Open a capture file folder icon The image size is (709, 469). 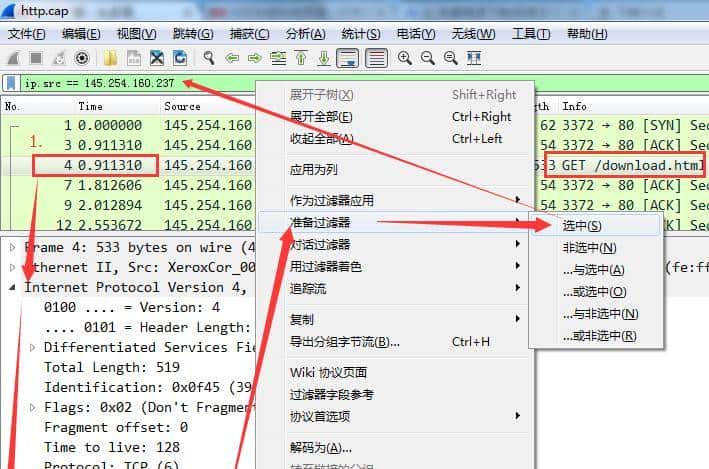(110, 58)
